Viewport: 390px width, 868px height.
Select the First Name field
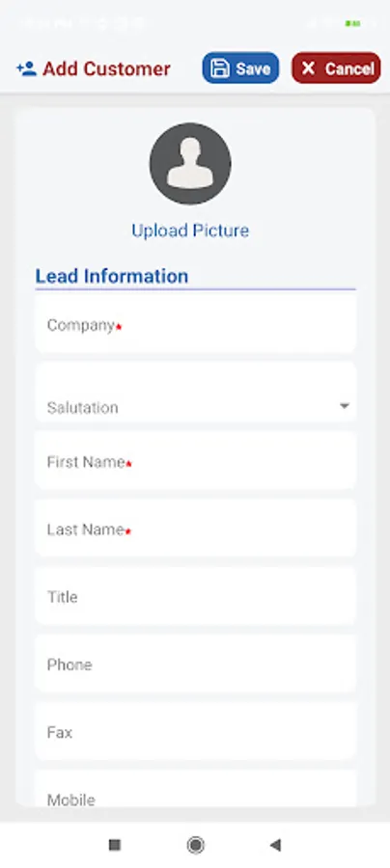click(195, 461)
